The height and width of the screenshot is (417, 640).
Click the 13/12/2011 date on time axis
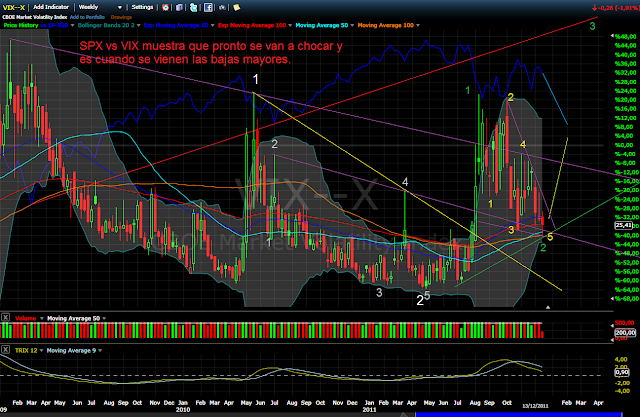[535, 406]
